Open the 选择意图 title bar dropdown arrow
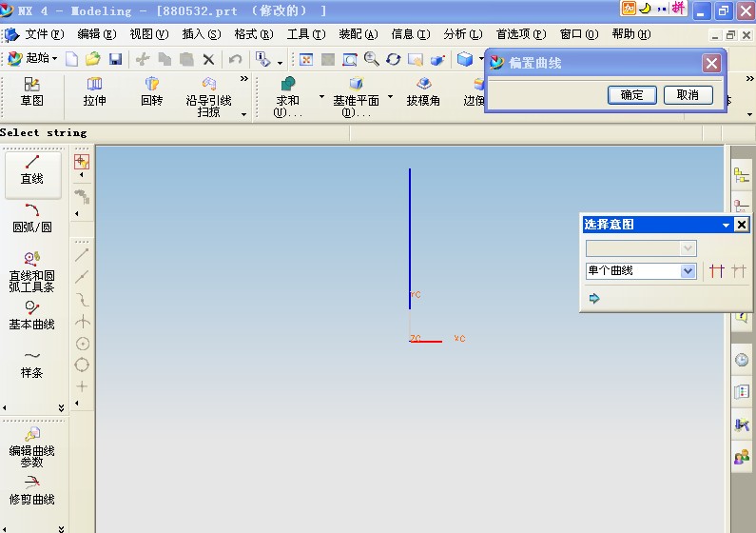 [x=726, y=225]
